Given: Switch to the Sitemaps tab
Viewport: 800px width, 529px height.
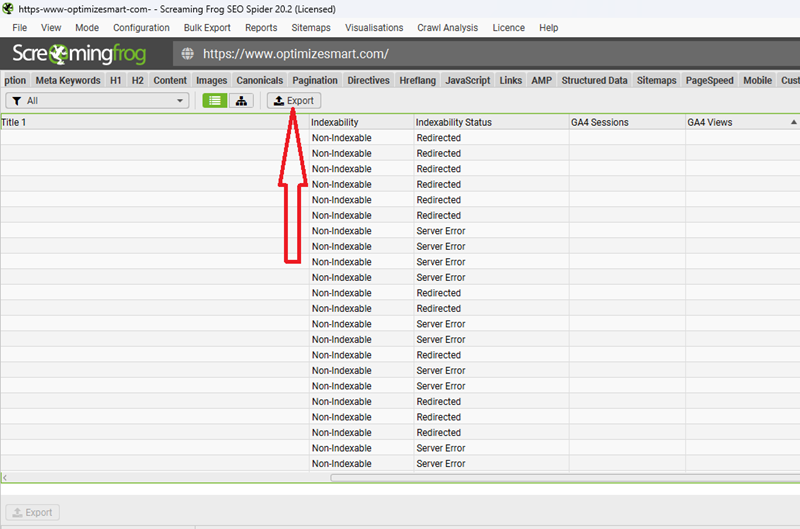Looking at the screenshot, I should (657, 80).
